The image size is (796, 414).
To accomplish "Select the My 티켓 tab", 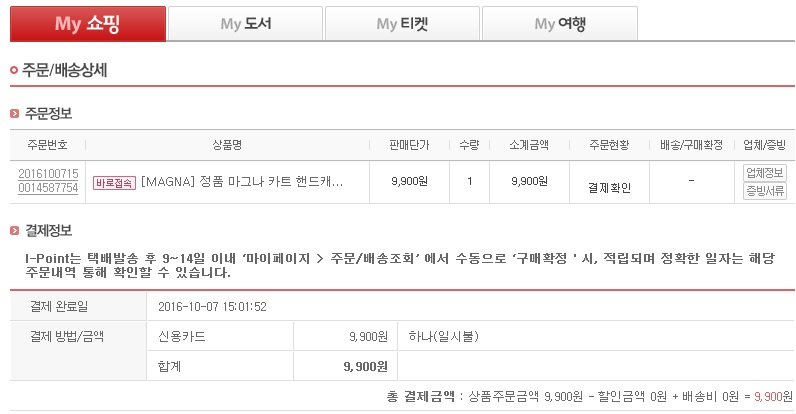I will pyautogui.click(x=402, y=23).
